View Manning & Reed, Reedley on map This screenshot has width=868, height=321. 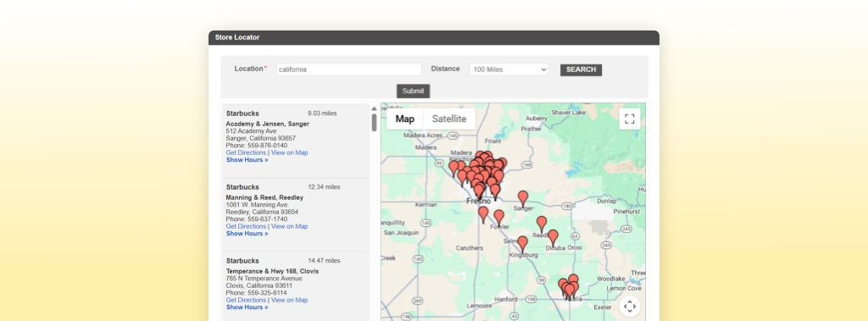[290, 226]
